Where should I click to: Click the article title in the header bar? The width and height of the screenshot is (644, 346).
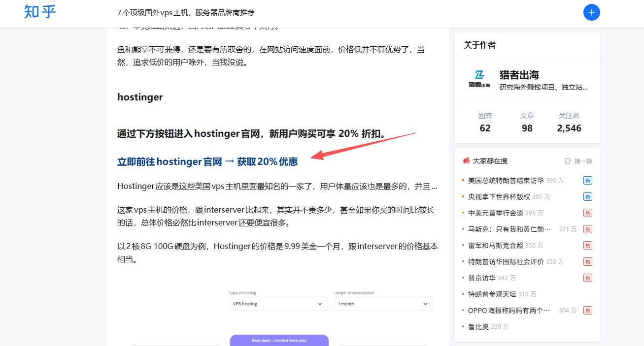tap(186, 12)
